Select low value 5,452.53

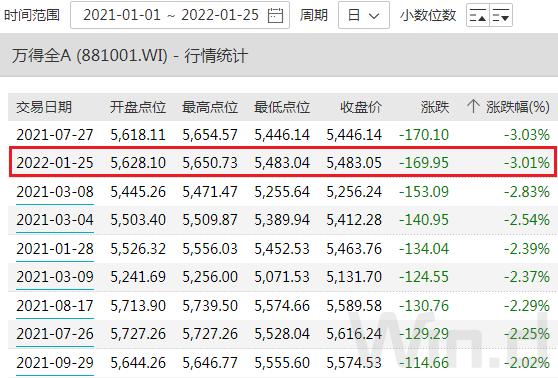282,249
